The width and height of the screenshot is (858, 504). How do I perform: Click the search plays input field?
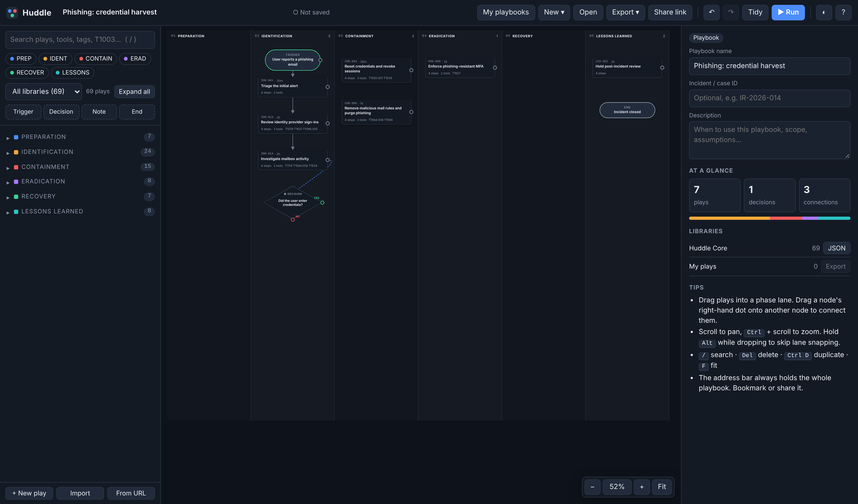(x=80, y=40)
